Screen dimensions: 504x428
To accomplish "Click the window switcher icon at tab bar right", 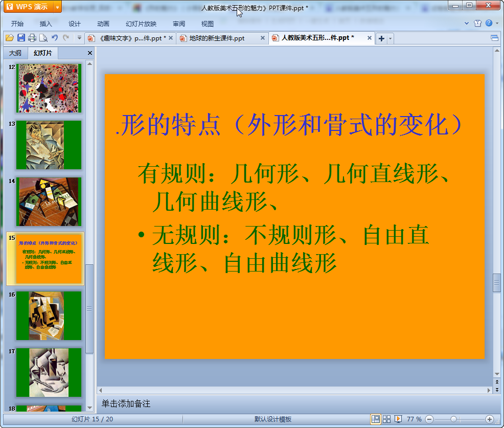I will 494,38.
